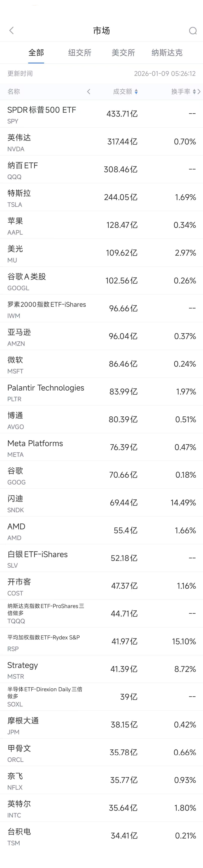Switch to the 全部 tab
Image resolution: width=203 pixels, height=868 pixels.
[x=36, y=53]
